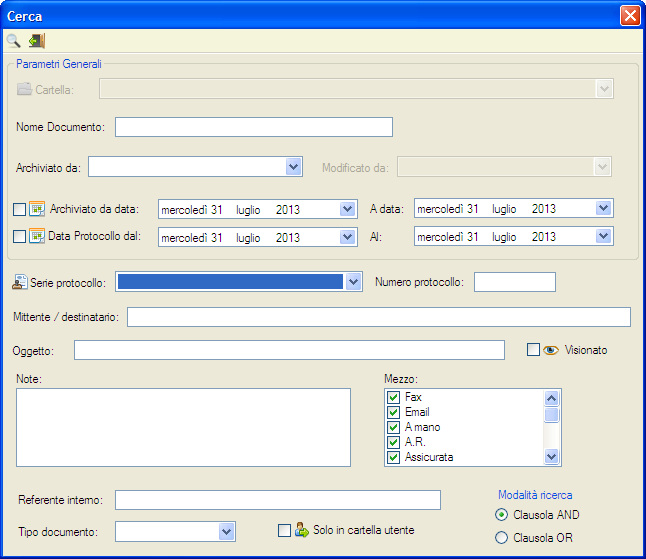Click the Mezzo list scroll up arrow
This screenshot has width=646, height=559.
(x=551, y=398)
